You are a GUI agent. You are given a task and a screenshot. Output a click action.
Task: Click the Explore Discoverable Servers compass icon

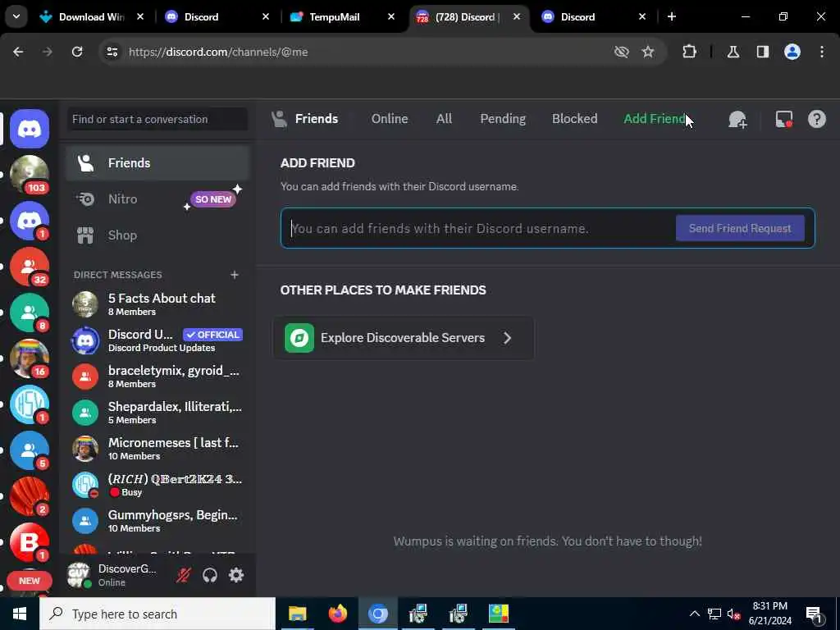tap(299, 338)
